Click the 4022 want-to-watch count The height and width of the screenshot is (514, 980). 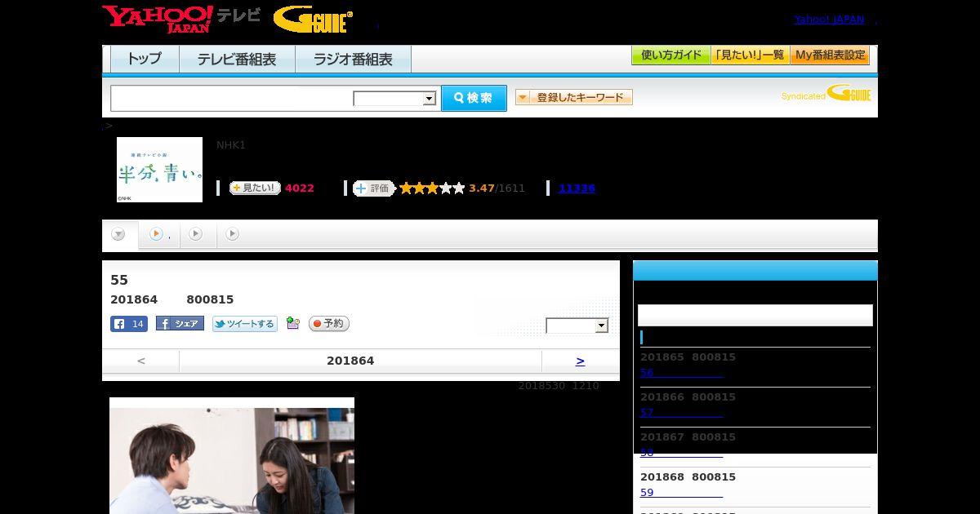300,188
